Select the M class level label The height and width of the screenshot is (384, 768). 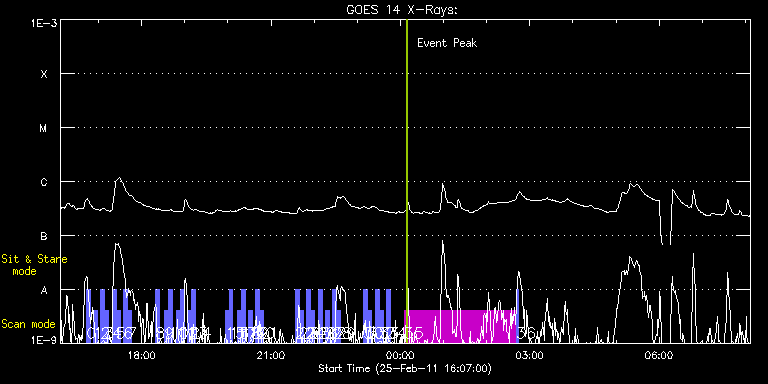coord(44,128)
